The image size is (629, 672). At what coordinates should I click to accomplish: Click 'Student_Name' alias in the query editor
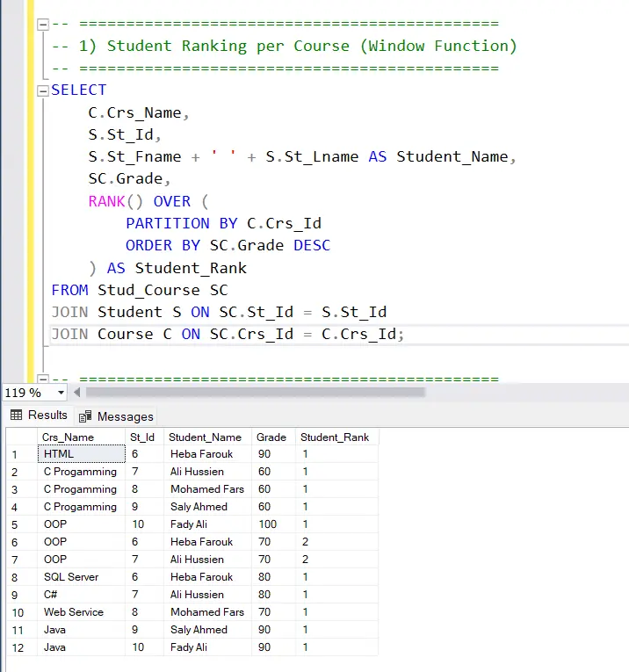point(452,157)
